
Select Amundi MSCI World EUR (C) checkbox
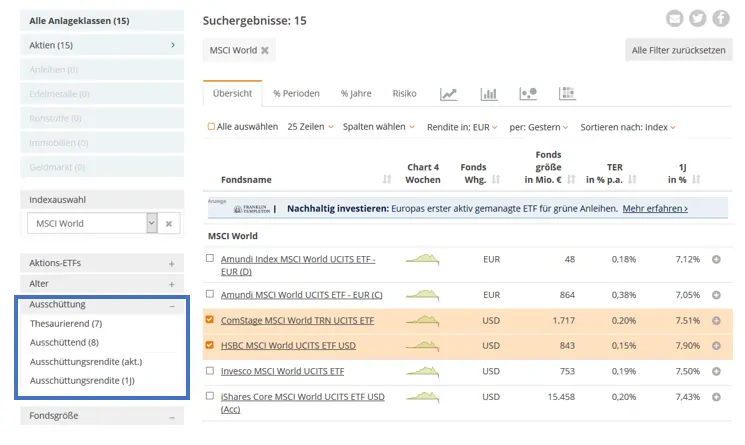click(x=210, y=294)
